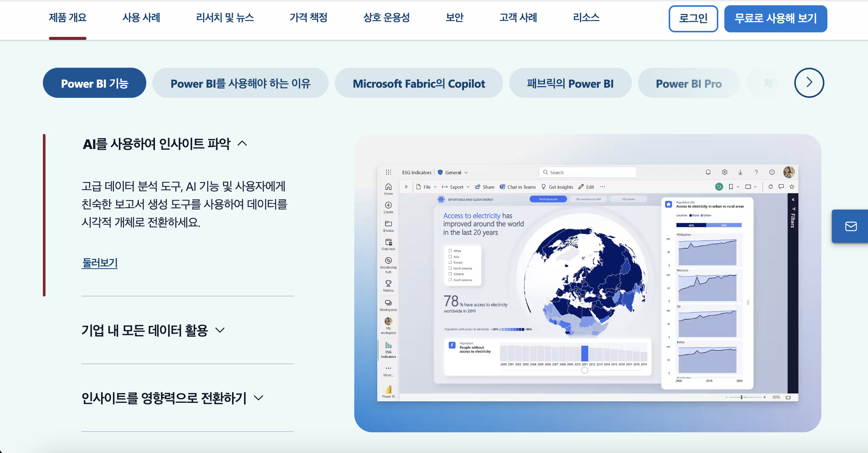Open the help question mark icon
The height and width of the screenshot is (453, 868).
pyautogui.click(x=756, y=172)
